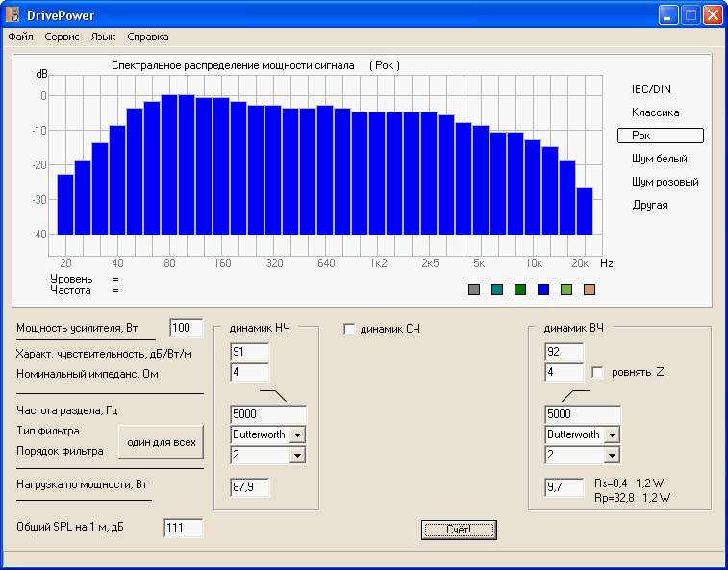Click the 80 Hz spectrum bar
Screen dimensions: 728x570
point(169,164)
